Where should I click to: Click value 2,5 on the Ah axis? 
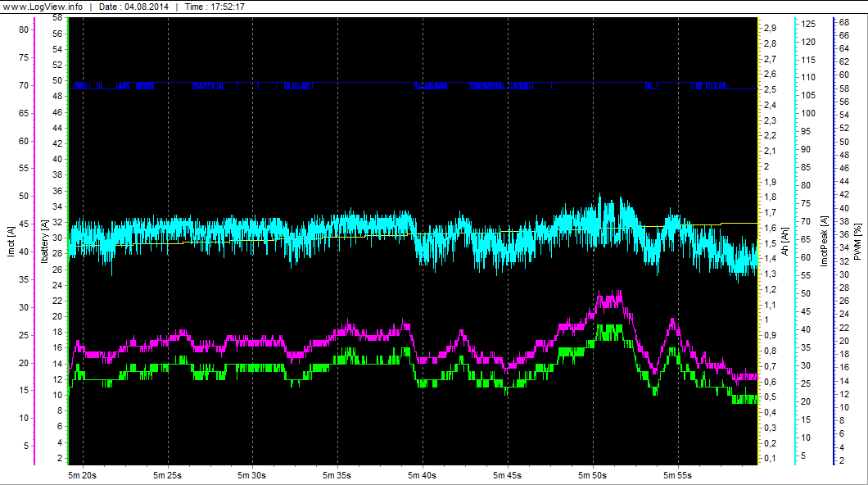(x=770, y=89)
